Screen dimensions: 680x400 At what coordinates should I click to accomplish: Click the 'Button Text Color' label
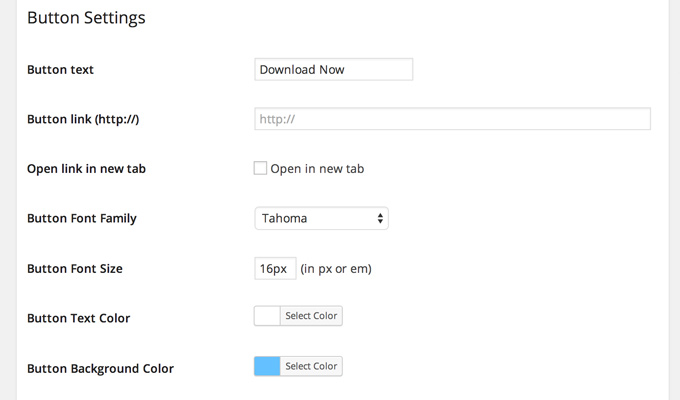pyautogui.click(x=78, y=318)
